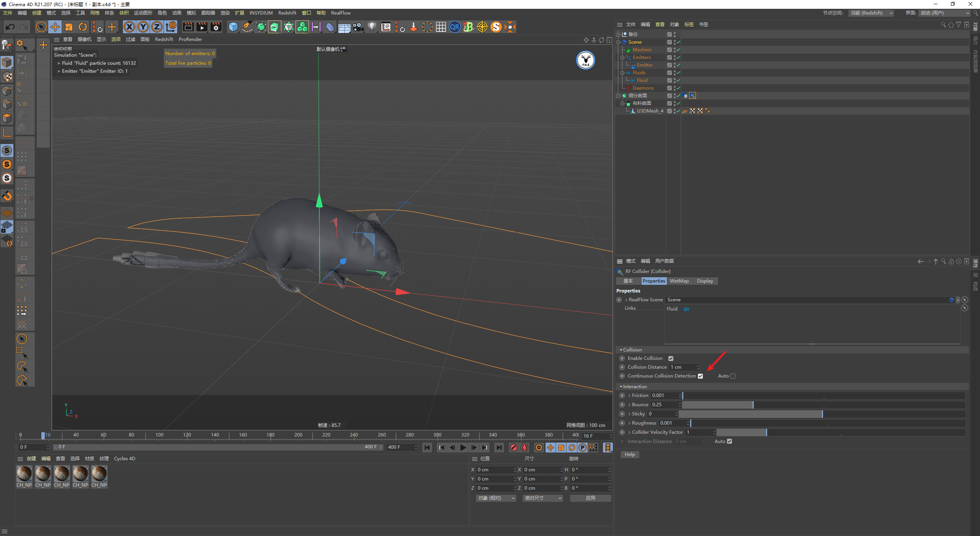Click the Render View clapperboard icon
The image size is (980, 536).
[x=188, y=27]
